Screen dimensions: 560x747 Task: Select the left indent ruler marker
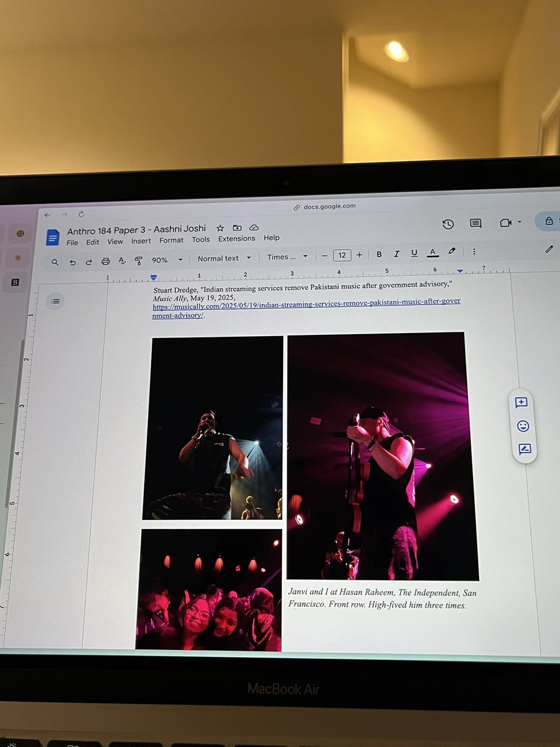coord(154,278)
